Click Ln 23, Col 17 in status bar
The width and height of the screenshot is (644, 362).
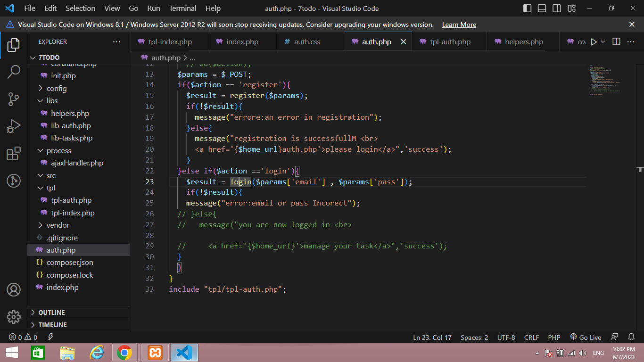click(x=432, y=337)
